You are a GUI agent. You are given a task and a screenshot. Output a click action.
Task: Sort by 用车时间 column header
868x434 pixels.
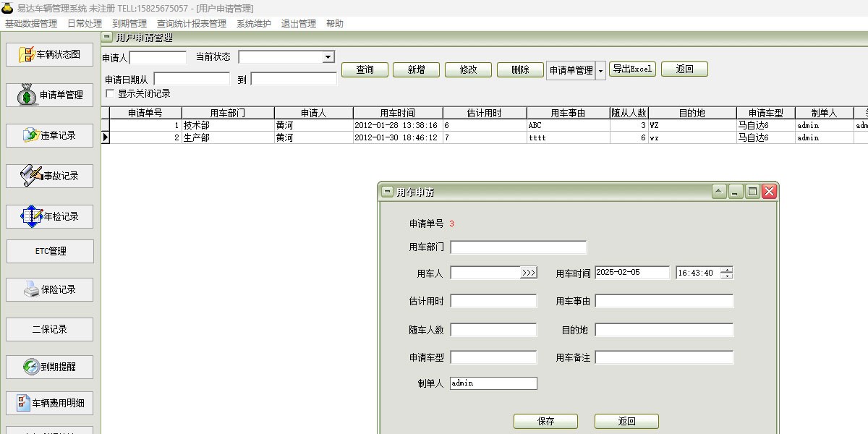(x=398, y=113)
